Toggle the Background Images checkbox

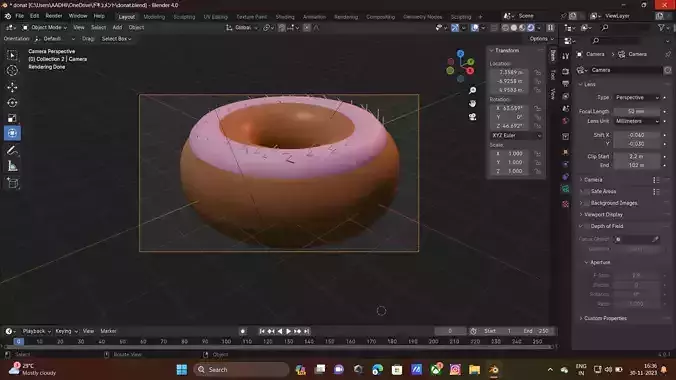pyautogui.click(x=587, y=203)
